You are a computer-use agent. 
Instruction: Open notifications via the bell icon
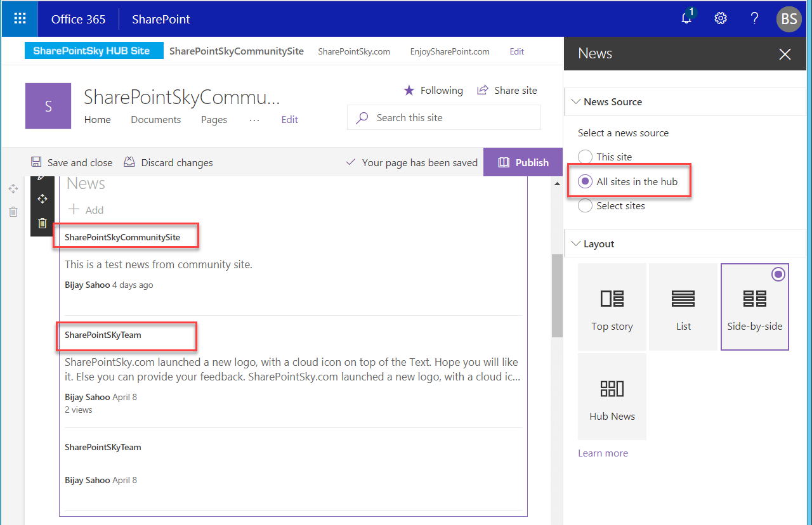point(686,18)
